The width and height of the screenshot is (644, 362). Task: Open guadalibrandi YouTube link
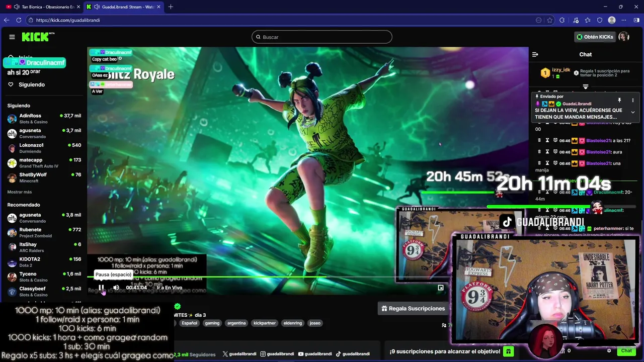click(315, 354)
